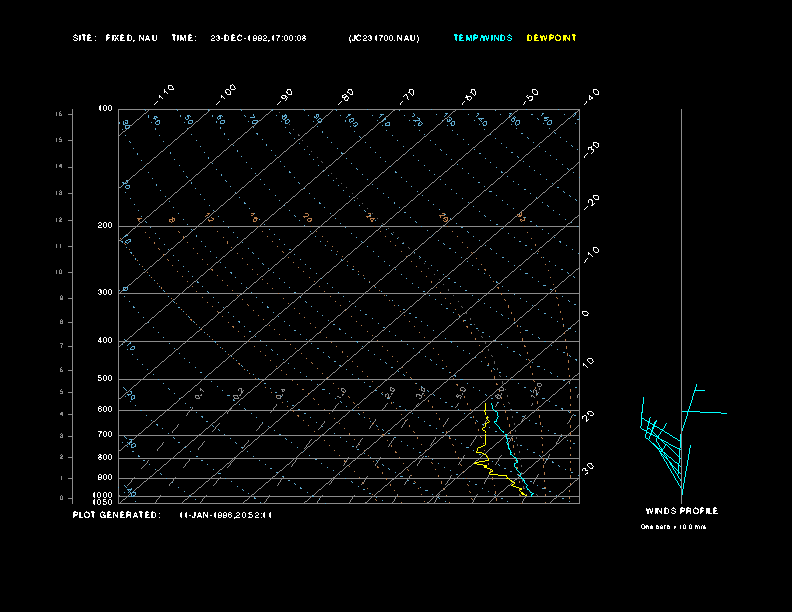Click the FIXED, NAU site name
The width and height of the screenshot is (792, 612).
pyautogui.click(x=131, y=38)
